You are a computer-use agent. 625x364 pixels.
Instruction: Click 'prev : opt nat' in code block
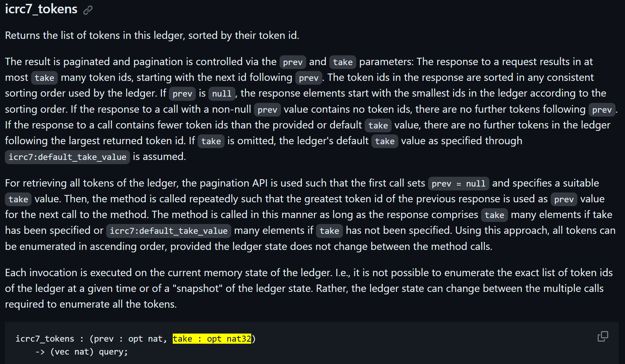coord(128,339)
